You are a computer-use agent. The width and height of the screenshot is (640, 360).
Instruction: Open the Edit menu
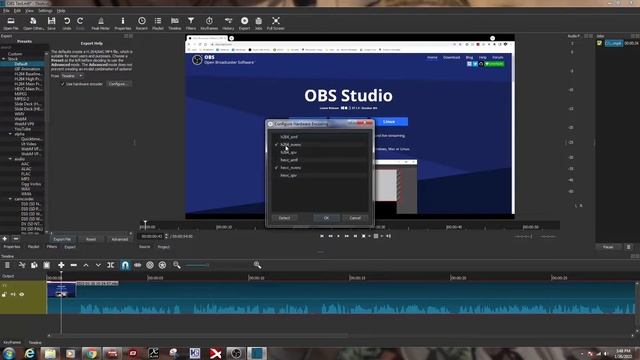point(17,11)
